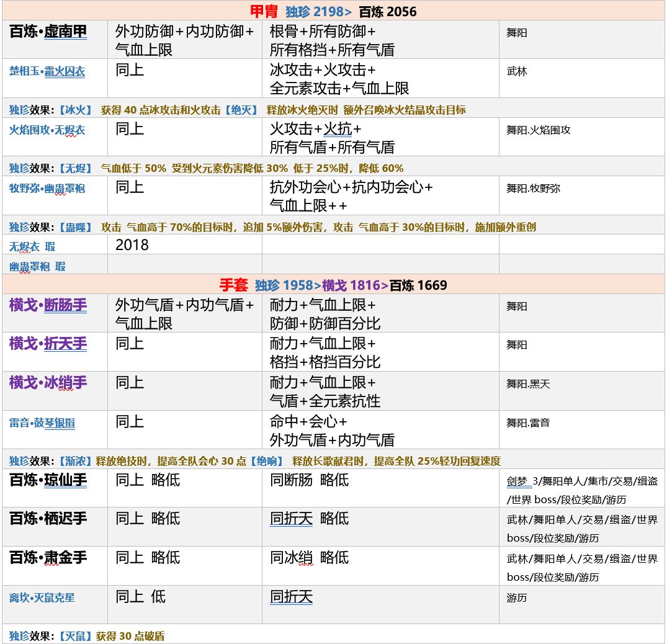Open the 楚相玉•霜火囚衣 link
667x644 pixels.
[47, 71]
